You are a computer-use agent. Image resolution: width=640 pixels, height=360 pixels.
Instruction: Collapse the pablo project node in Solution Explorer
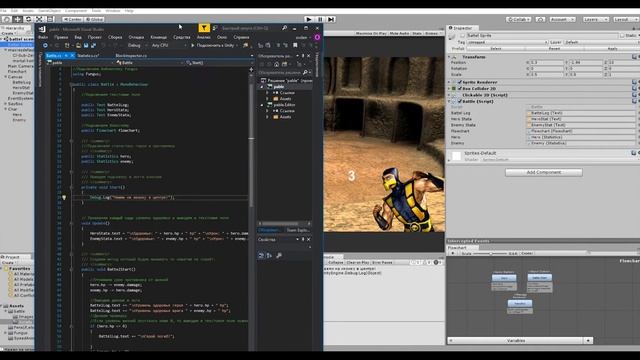[262, 87]
